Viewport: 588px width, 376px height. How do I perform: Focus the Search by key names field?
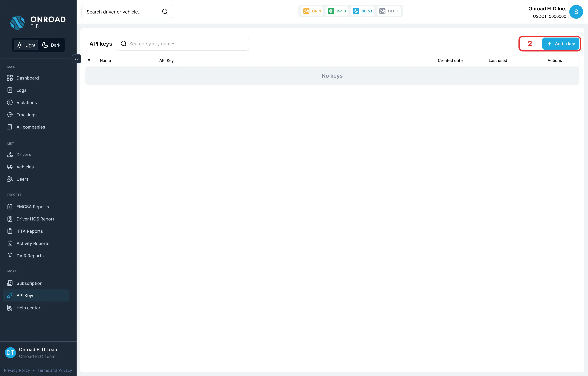(x=183, y=44)
